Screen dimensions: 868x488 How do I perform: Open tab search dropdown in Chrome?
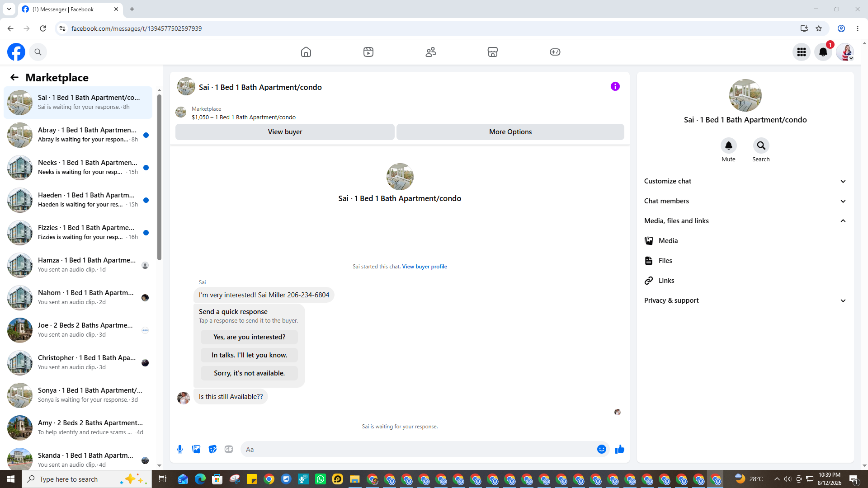9,9
